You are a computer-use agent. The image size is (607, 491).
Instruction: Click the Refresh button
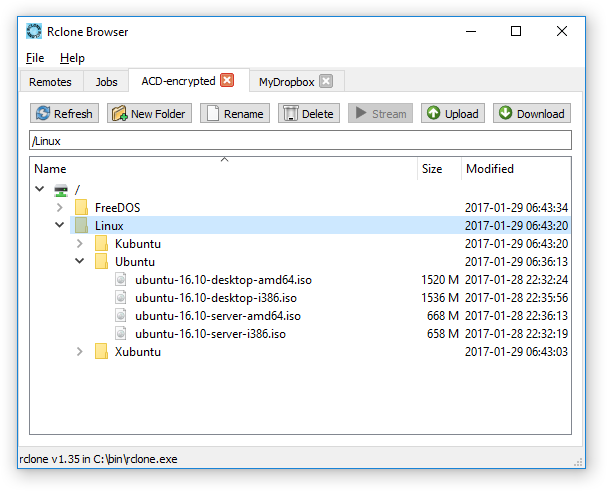[x=64, y=113]
